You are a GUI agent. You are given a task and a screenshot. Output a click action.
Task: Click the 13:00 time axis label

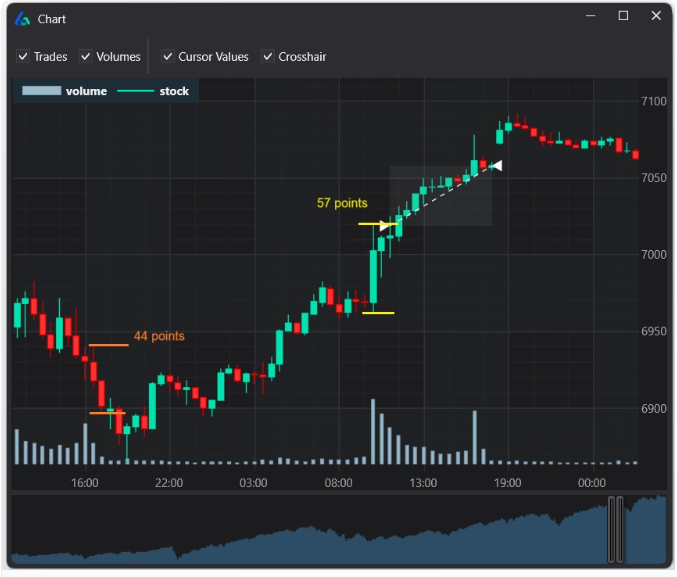pyautogui.click(x=423, y=483)
